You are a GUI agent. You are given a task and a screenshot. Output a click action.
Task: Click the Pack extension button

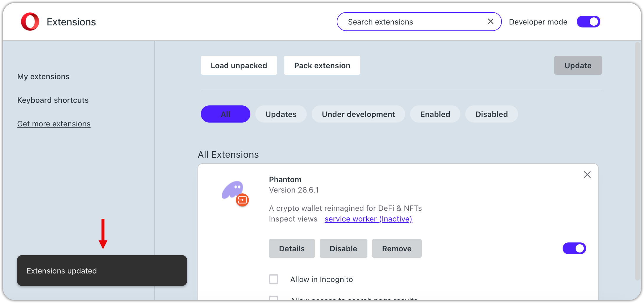[x=322, y=66]
